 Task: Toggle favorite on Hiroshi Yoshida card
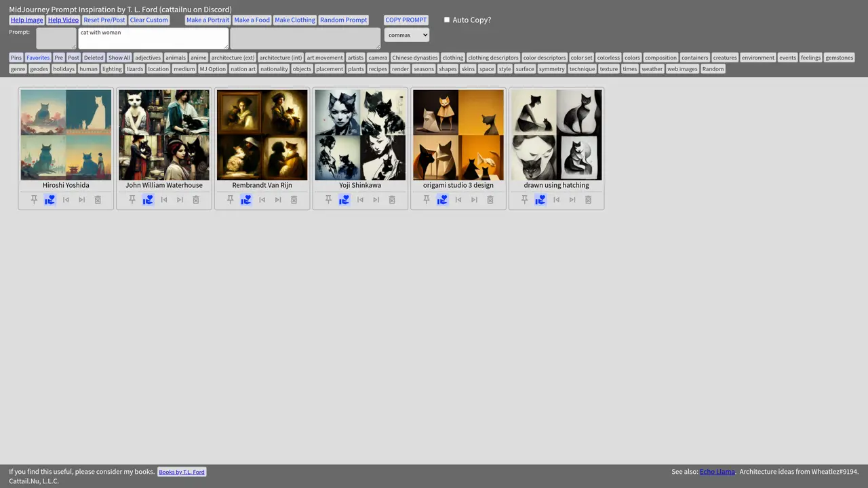pyautogui.click(x=50, y=200)
